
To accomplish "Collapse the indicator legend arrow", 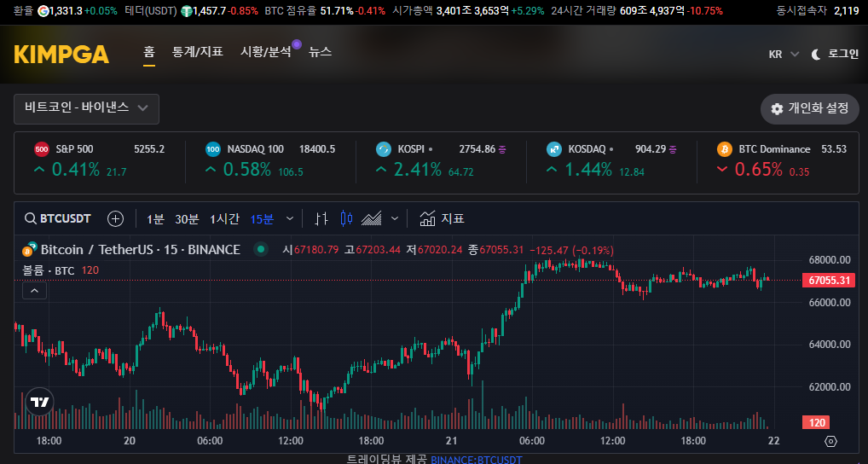I will (34, 291).
